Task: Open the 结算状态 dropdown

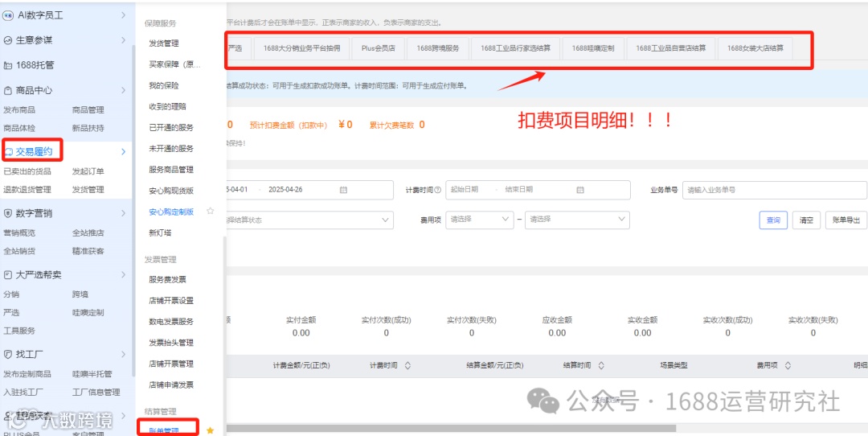Action: tap(310, 220)
